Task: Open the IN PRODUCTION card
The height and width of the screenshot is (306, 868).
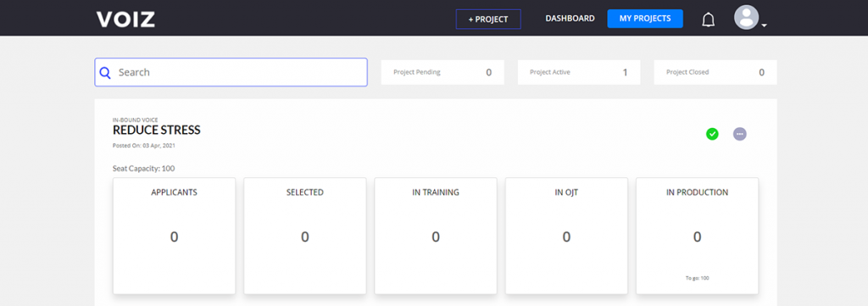Action: coord(697,236)
